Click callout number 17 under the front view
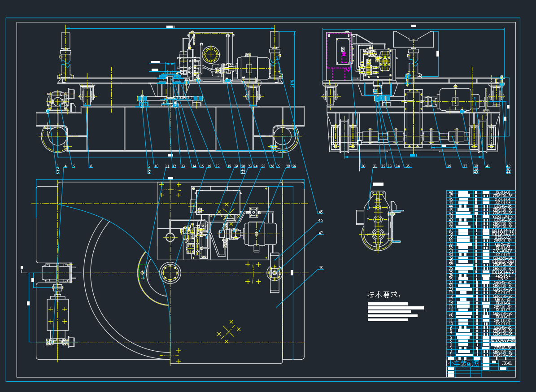The width and height of the screenshot is (536, 392). click(x=218, y=166)
